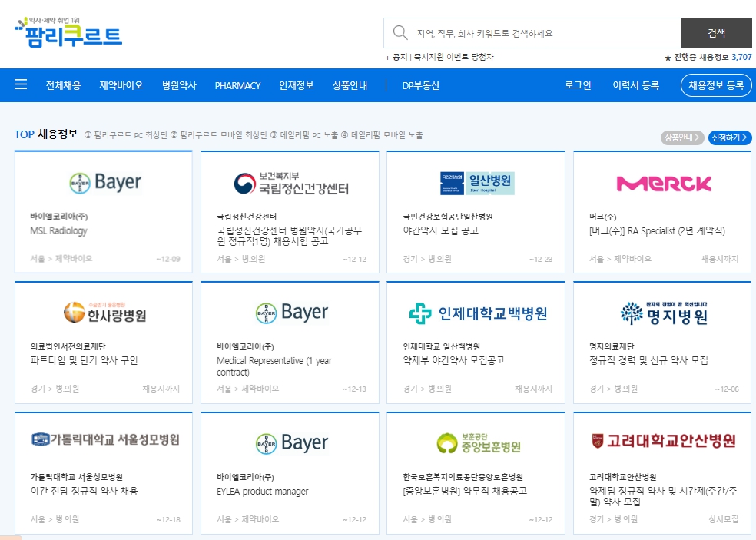This screenshot has width=756, height=540.
Task: Open the 중앙보훈병원 logo image
Action: (x=479, y=442)
